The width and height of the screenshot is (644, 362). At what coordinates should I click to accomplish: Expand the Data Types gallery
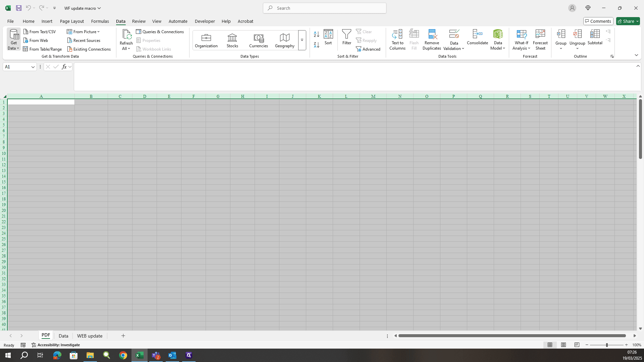coord(302,40)
